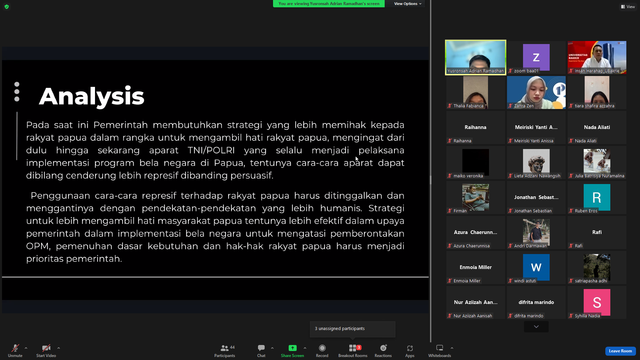Click the slide paragraph starting 'Pada saat ini'
This screenshot has height=360, width=640.
click(215, 150)
